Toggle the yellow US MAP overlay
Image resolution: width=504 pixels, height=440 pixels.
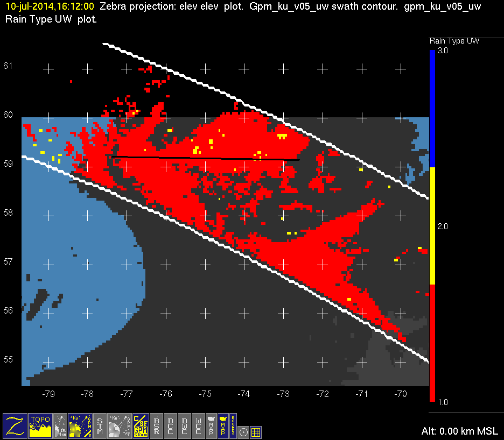[222, 425]
